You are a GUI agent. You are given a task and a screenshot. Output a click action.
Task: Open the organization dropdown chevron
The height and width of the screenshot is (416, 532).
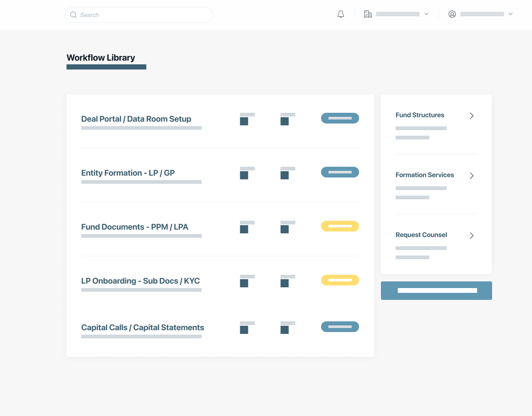[426, 14]
